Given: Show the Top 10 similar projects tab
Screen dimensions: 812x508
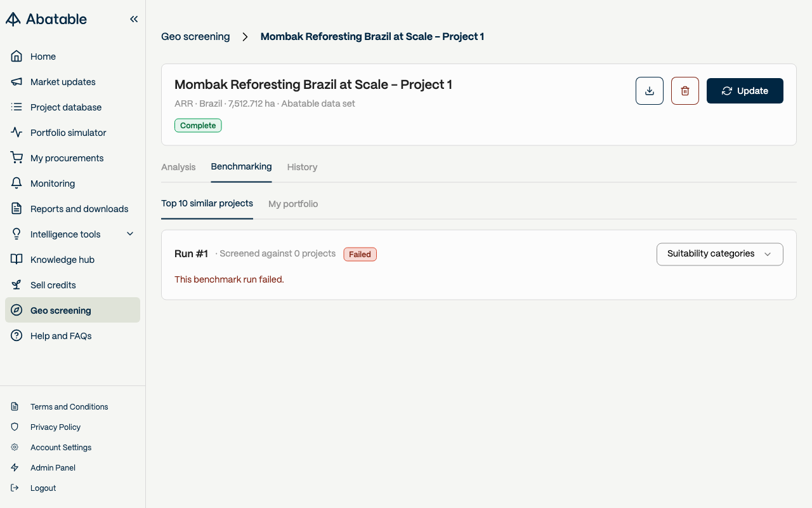Looking at the screenshot, I should 207,204.
